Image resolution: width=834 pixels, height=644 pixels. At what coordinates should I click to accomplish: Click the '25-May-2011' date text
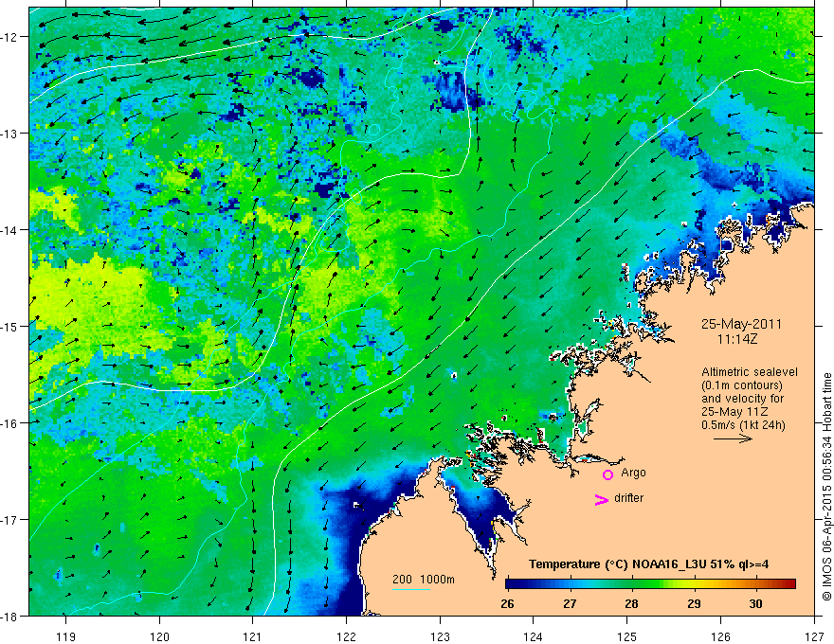click(x=741, y=324)
